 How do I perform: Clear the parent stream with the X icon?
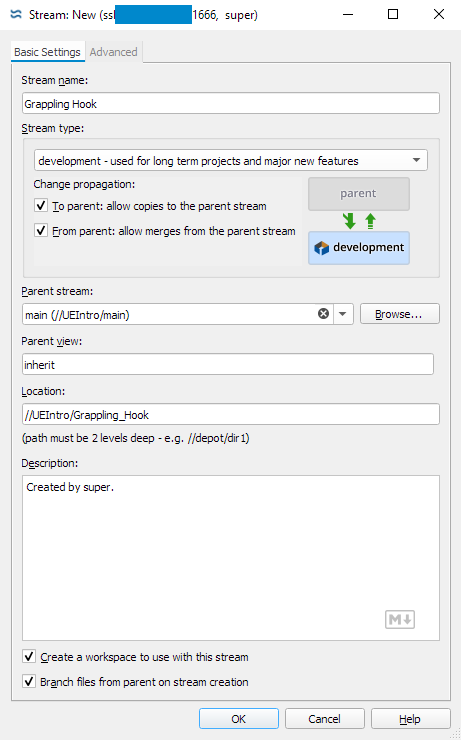[x=323, y=313]
